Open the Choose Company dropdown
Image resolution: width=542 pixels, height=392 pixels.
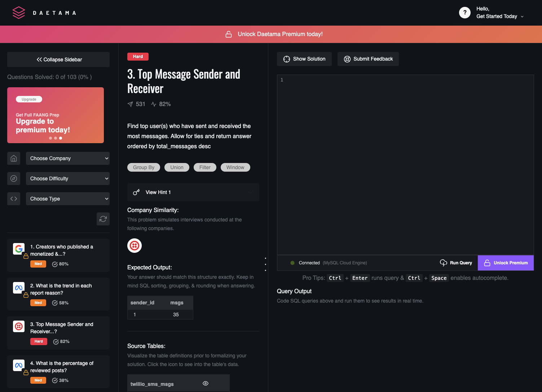(x=68, y=158)
